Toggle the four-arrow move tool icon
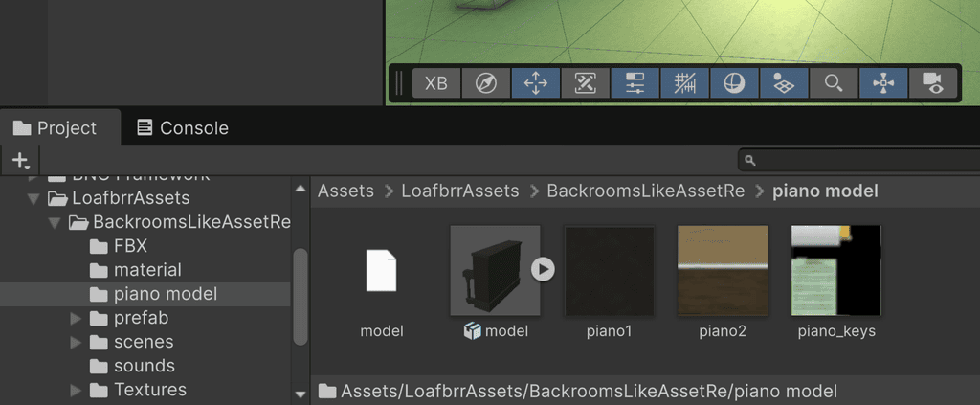Image resolution: width=980 pixels, height=405 pixels. click(x=536, y=83)
